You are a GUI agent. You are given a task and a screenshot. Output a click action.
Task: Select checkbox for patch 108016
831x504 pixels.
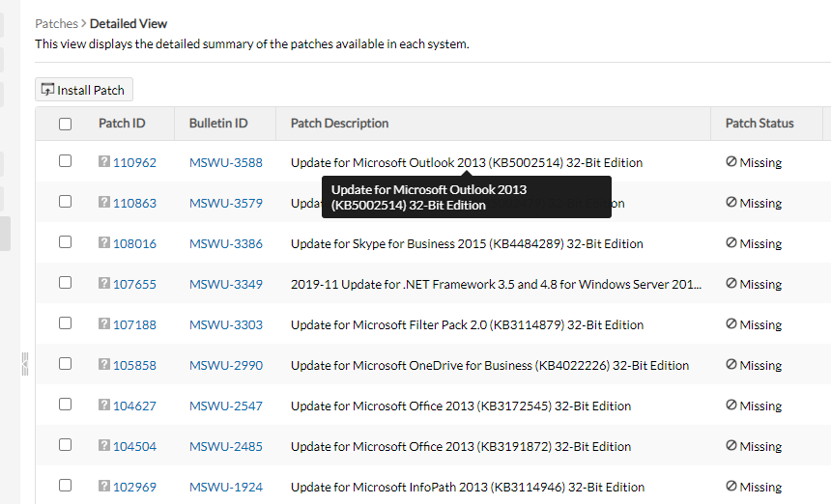click(x=65, y=242)
